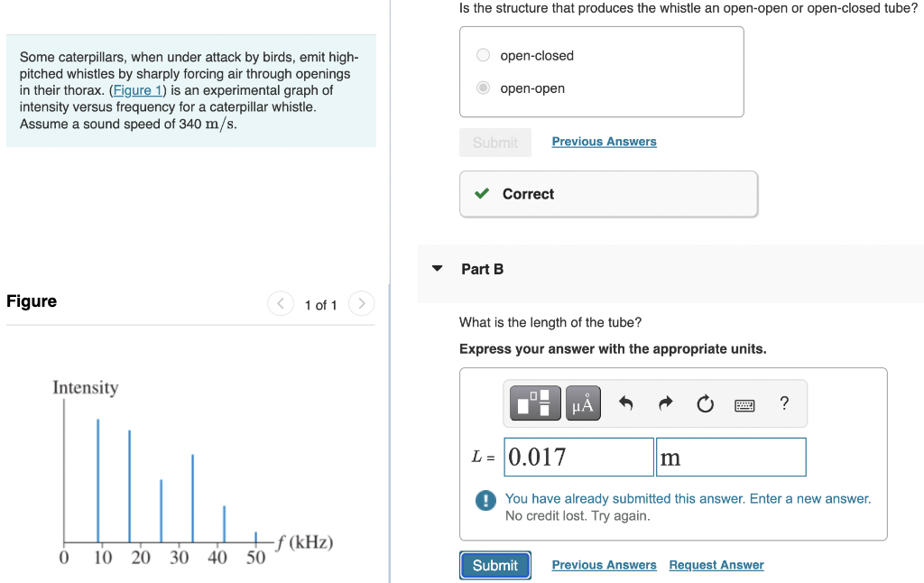Image resolution: width=924 pixels, height=583 pixels.
Task: Open the µÅ symbols palette
Action: click(583, 403)
